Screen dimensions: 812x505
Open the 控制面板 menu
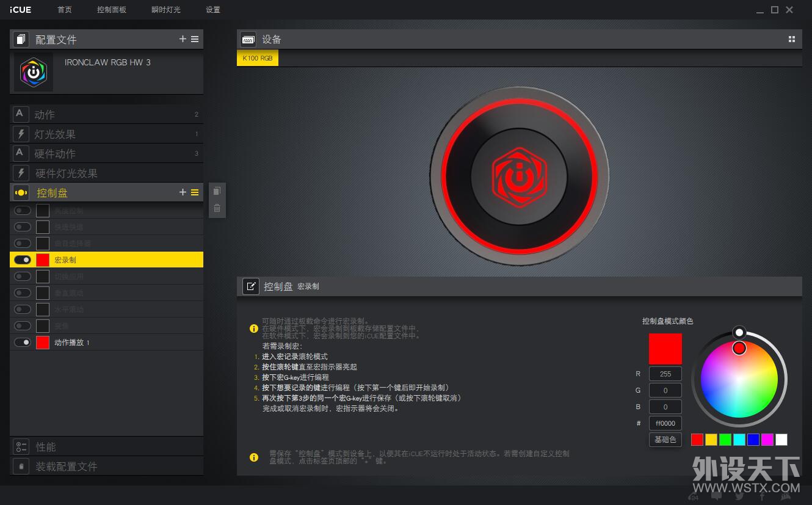click(x=112, y=10)
